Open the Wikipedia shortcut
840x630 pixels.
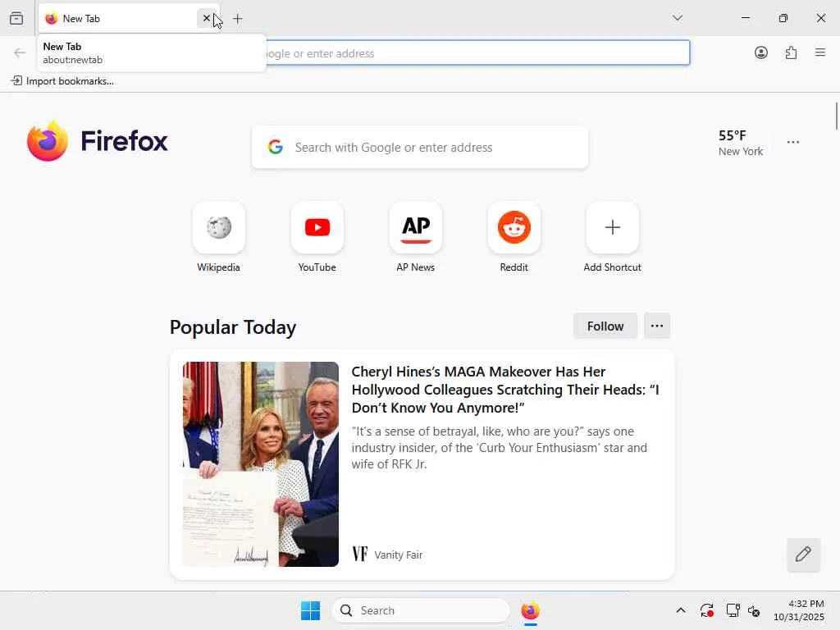pyautogui.click(x=218, y=237)
